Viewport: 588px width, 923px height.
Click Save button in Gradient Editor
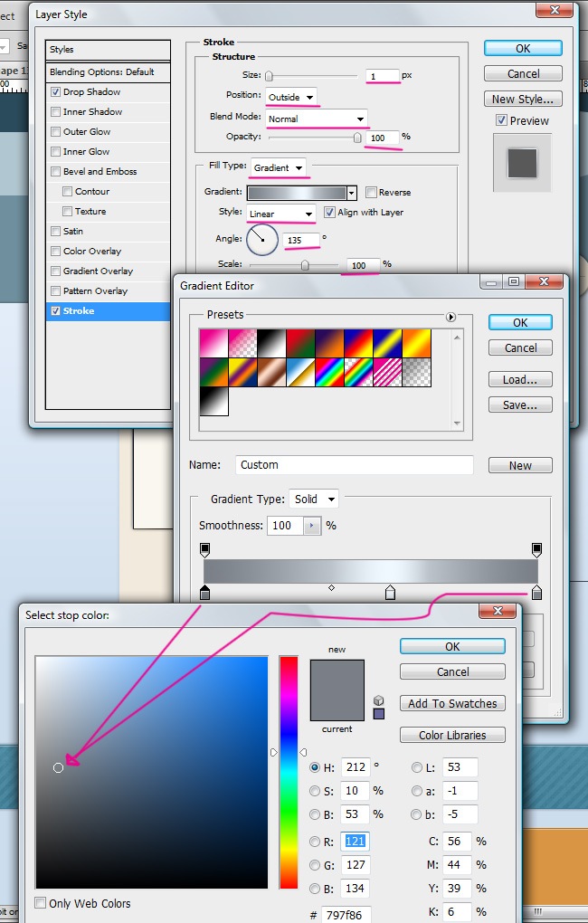(x=520, y=405)
